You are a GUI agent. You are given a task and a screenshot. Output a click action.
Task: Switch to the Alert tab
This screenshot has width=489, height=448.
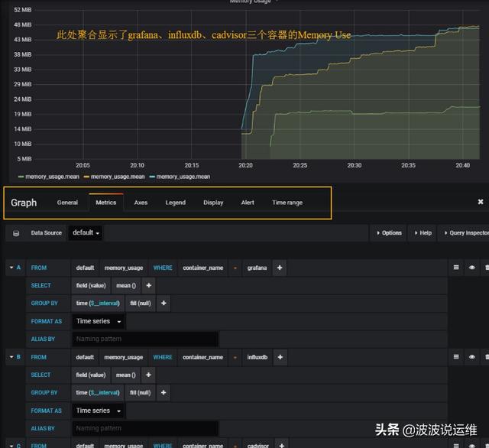[248, 203]
